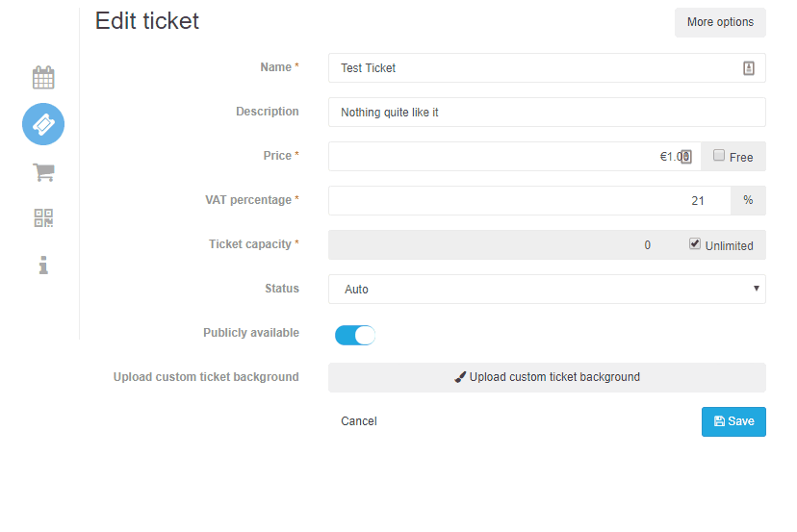Click the paintbrush icon on upload button
This screenshot has width=797, height=532.
click(x=460, y=377)
